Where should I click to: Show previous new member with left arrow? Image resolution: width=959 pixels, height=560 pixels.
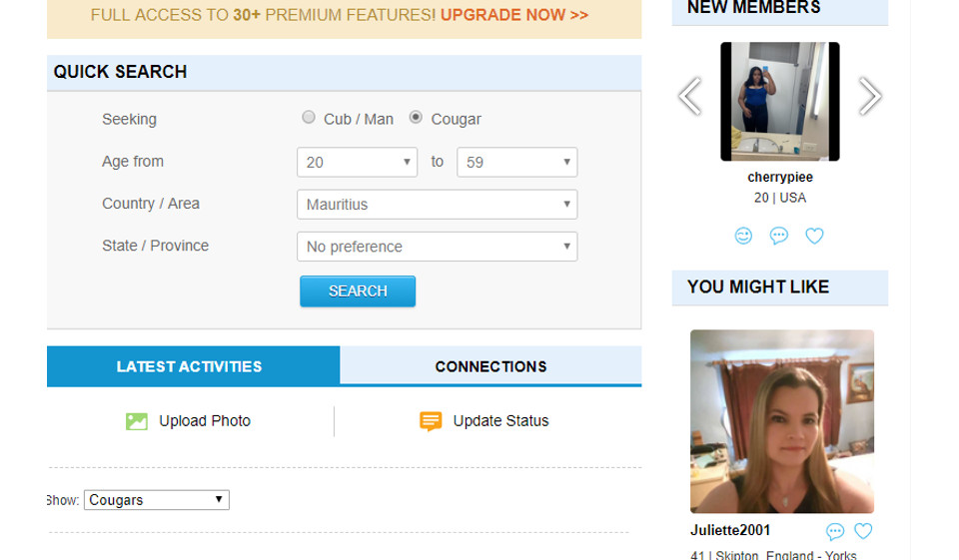[x=689, y=97]
